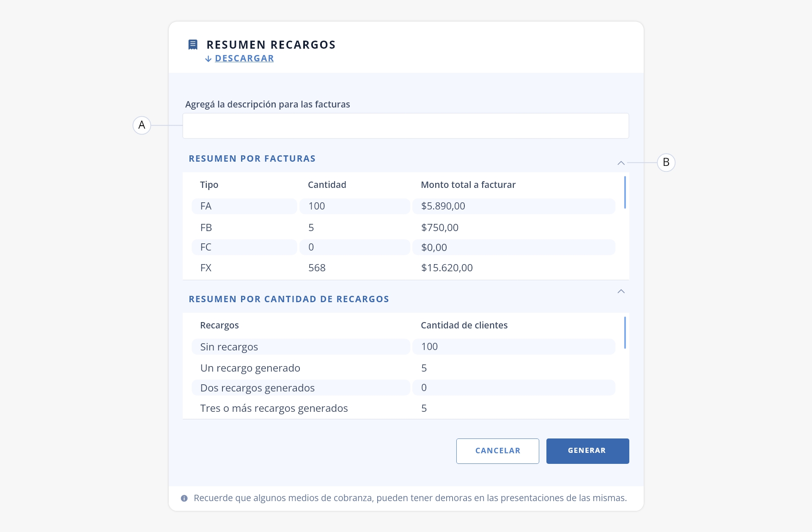Click the info icon in the footer reminder
The height and width of the screenshot is (532, 812).
(x=184, y=498)
